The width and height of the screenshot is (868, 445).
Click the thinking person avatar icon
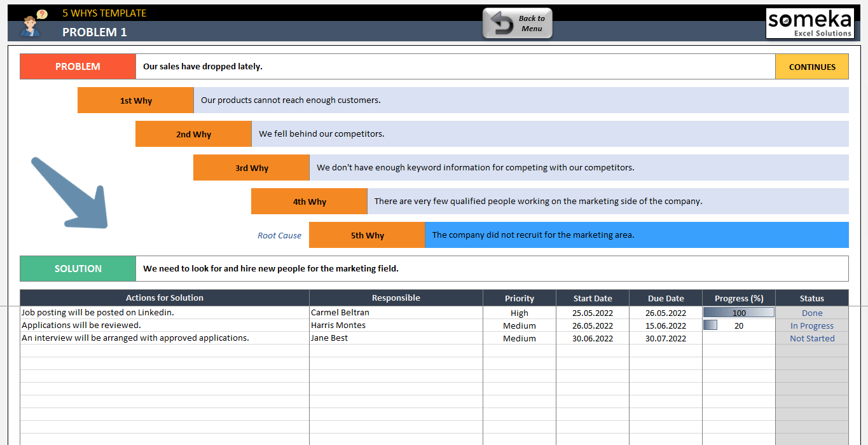click(x=31, y=24)
